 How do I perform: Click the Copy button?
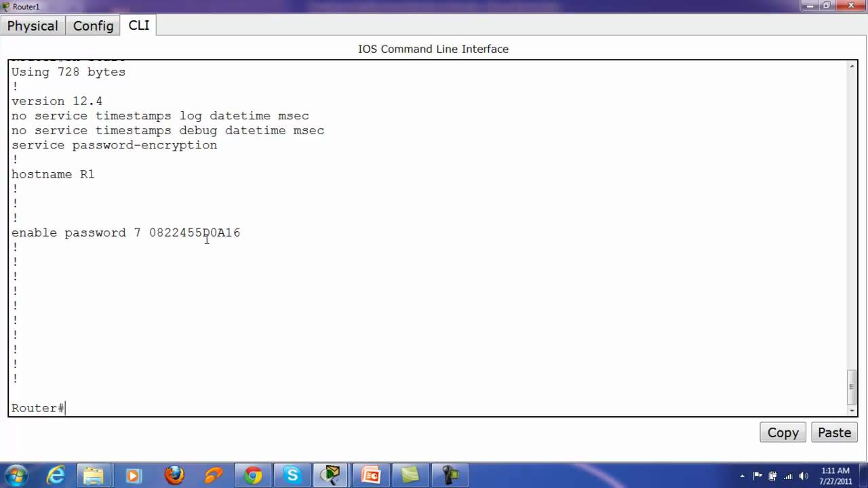(783, 432)
